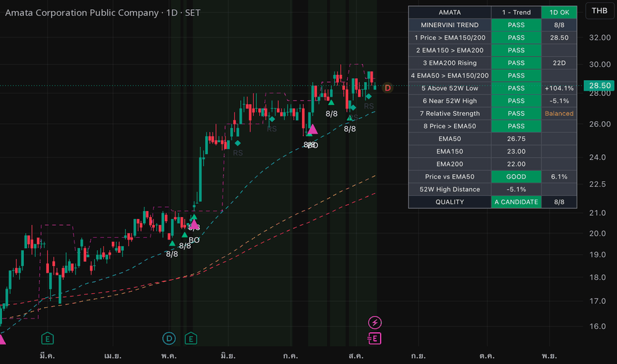Click the orange Balanced cell
Viewport: 617px width, 364px height.
(x=559, y=113)
